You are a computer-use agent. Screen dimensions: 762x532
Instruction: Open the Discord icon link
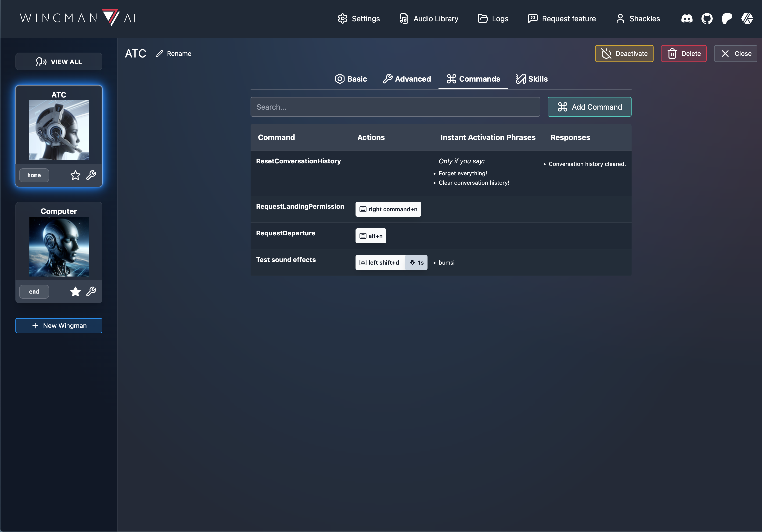687,19
